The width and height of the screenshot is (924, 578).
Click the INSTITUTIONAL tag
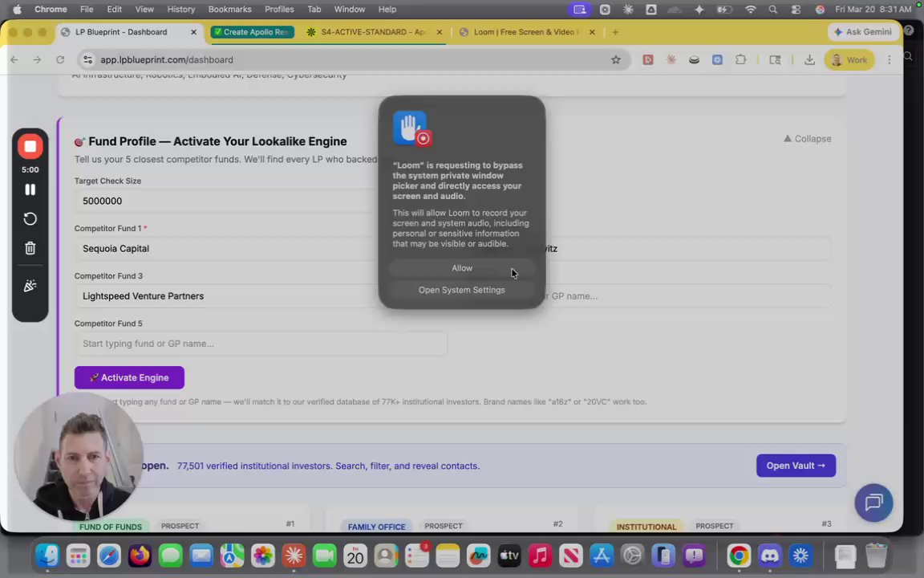(x=646, y=527)
